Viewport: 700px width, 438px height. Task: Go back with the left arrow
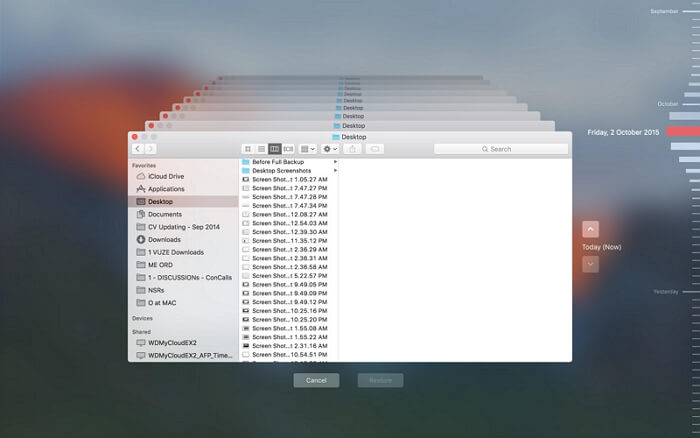[x=137, y=149]
